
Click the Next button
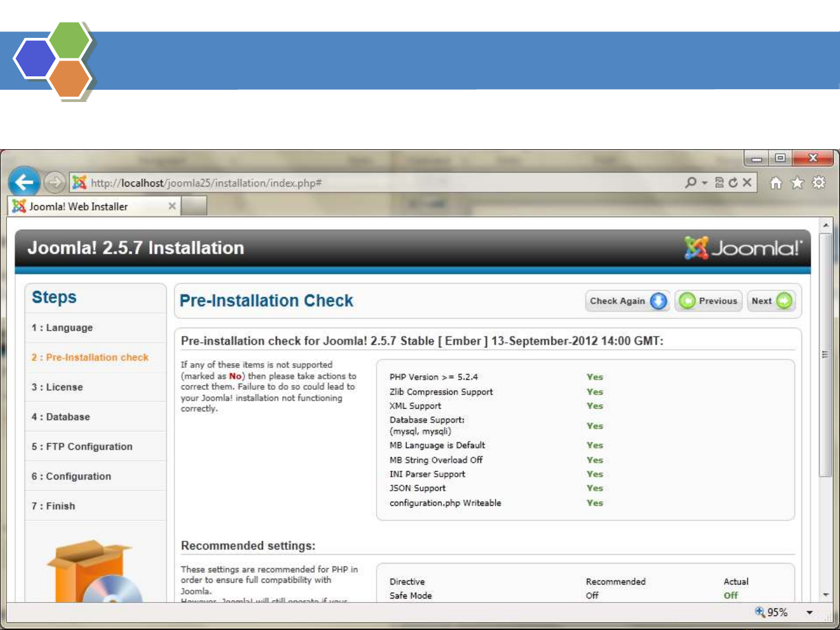(x=771, y=301)
